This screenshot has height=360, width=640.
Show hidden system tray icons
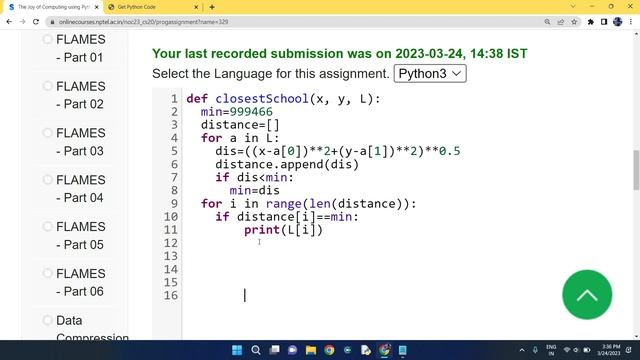[x=522, y=350]
